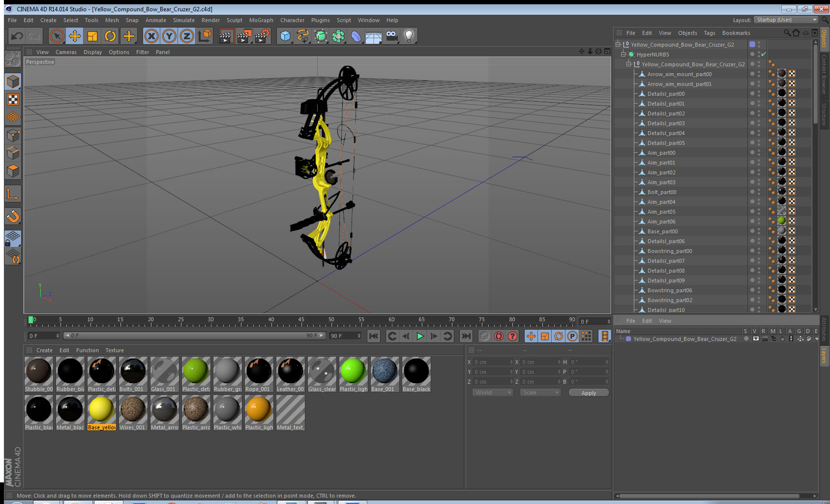The width and height of the screenshot is (830, 504).
Task: Go to the end of the animation
Action: [466, 336]
